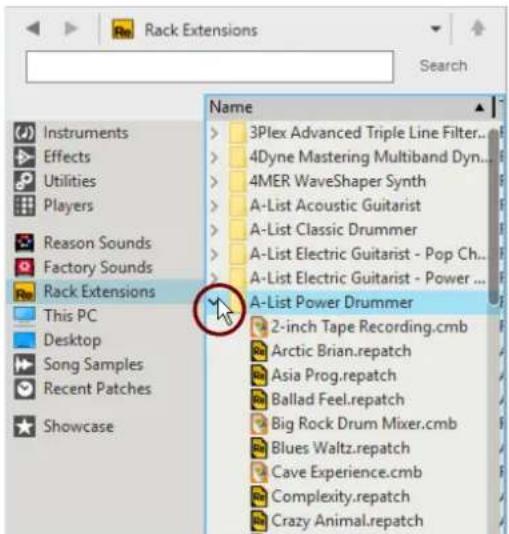Expand 4Dyne Mastering Multiband Dyn folder

click(214, 157)
